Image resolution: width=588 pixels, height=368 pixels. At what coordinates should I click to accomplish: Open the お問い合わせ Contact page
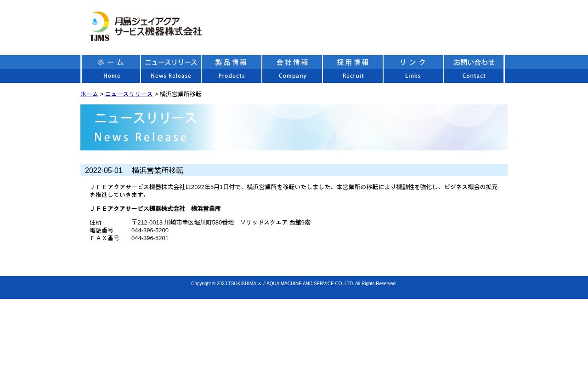(474, 69)
